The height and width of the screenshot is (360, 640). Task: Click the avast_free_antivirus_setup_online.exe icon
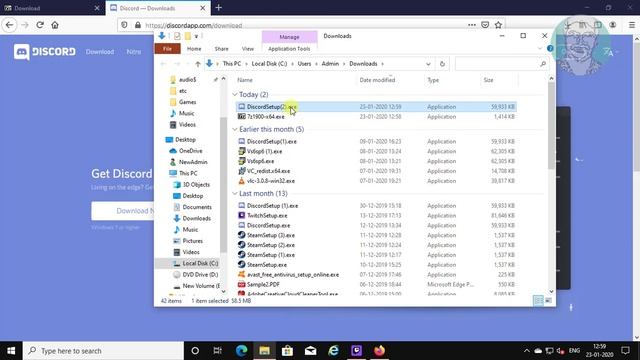[242, 275]
